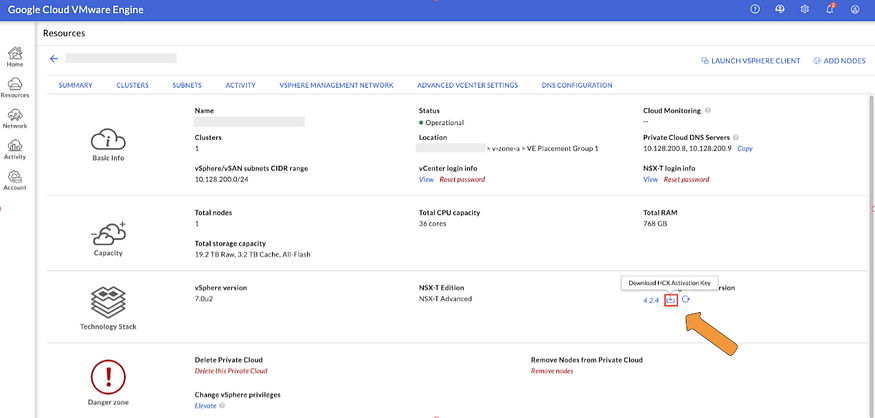Screen dimensions: 875x418
Task: Open the DNS Configuration tab
Action: [x=577, y=85]
